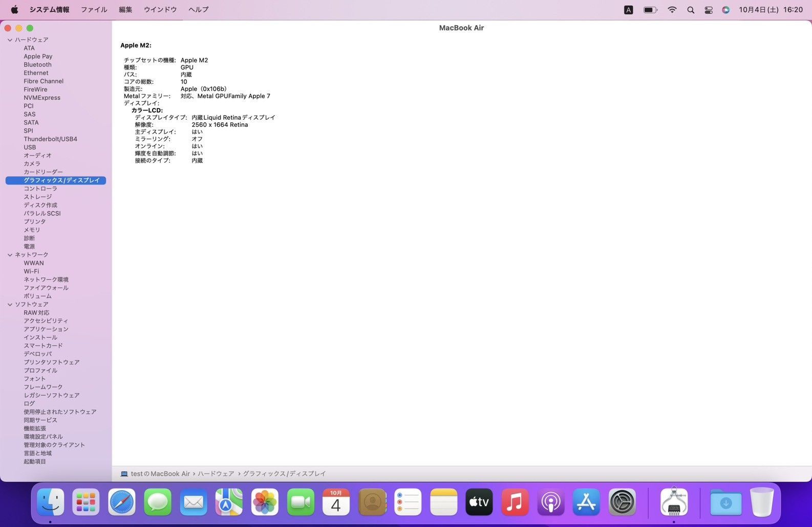Launch the Photos app in Dock
The height and width of the screenshot is (527, 812).
pos(265,502)
